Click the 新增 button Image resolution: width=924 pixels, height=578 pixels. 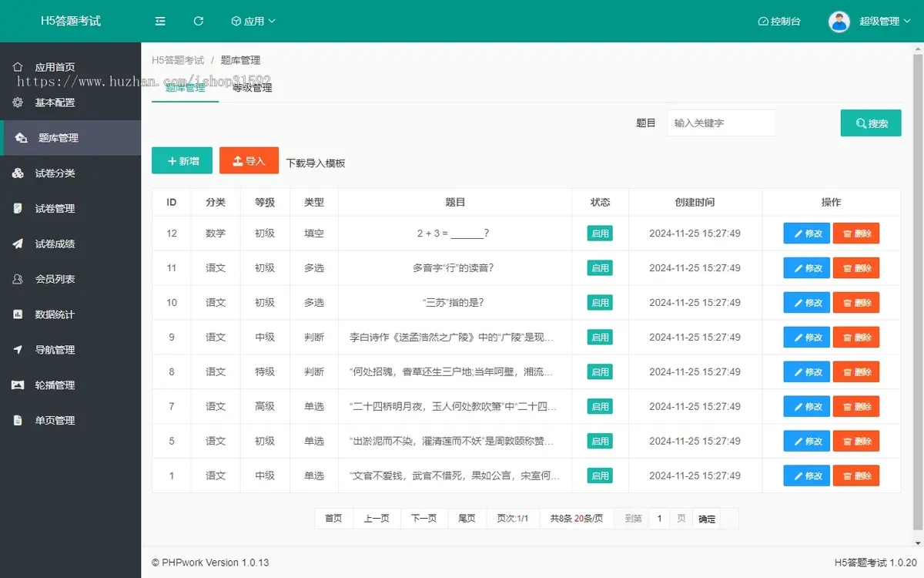(x=182, y=161)
